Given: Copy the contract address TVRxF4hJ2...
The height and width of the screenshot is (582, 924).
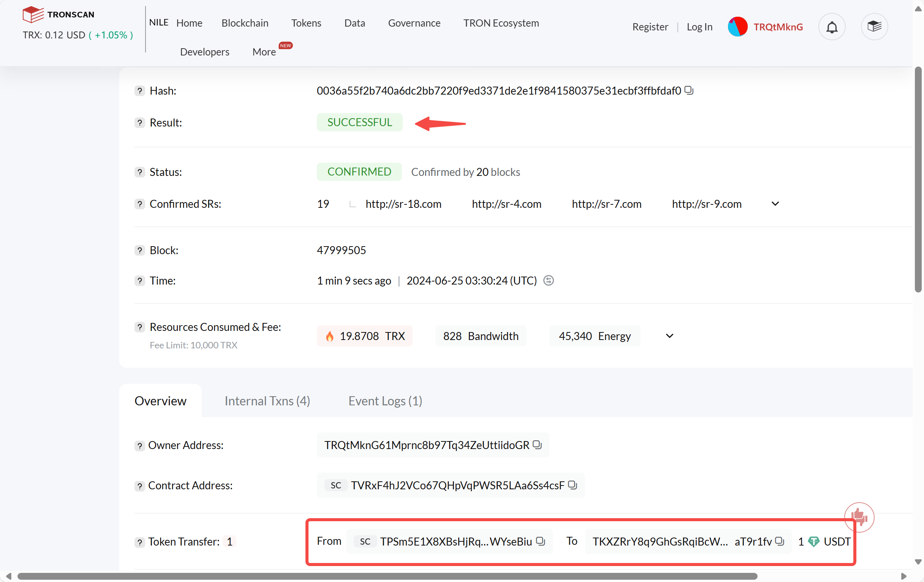Looking at the screenshot, I should (x=572, y=485).
